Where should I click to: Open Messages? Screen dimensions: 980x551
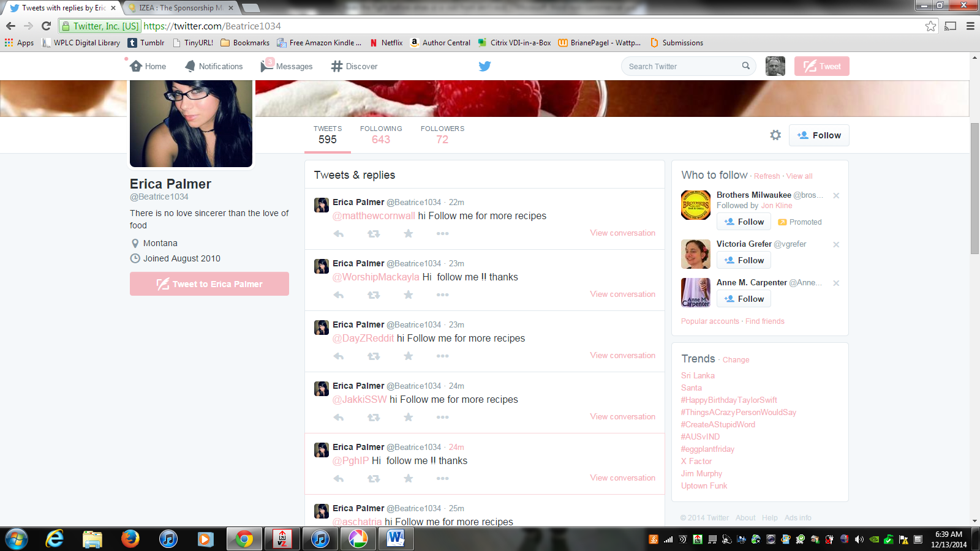click(287, 66)
